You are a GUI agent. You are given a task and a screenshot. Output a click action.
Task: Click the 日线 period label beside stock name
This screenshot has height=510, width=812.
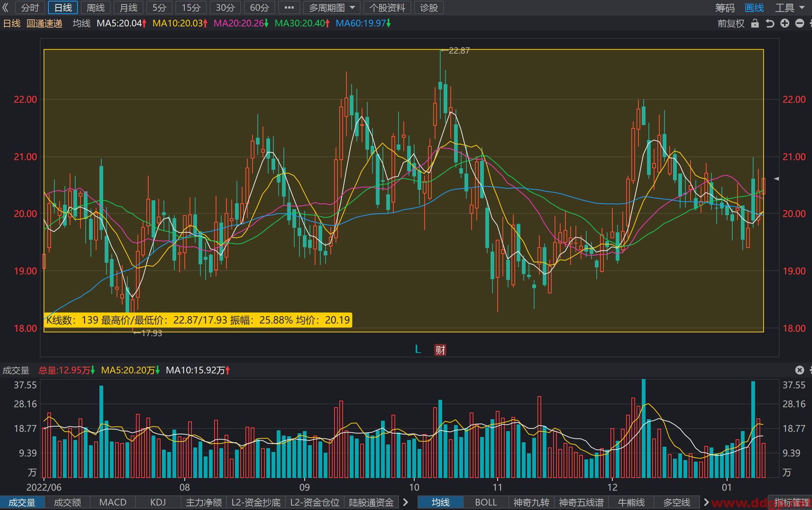12,23
